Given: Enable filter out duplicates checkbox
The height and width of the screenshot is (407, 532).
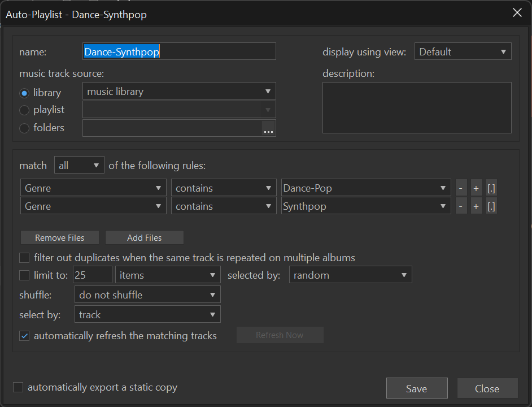Looking at the screenshot, I should [x=24, y=258].
